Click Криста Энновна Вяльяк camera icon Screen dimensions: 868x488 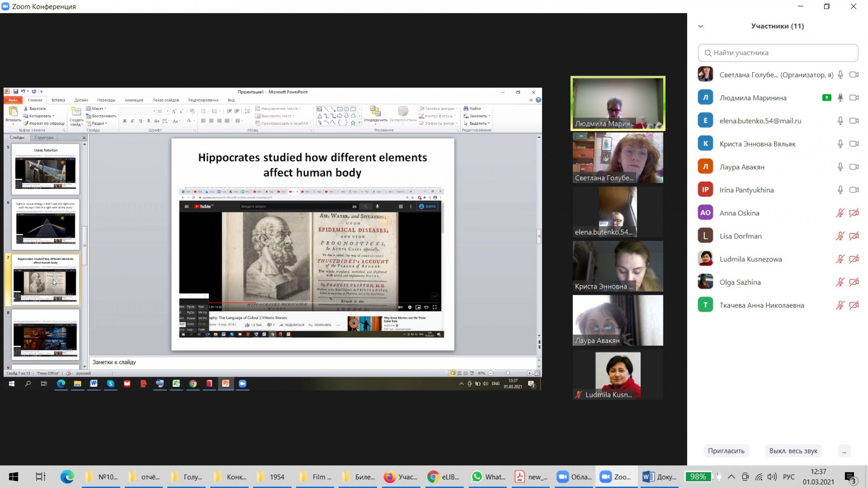point(854,144)
